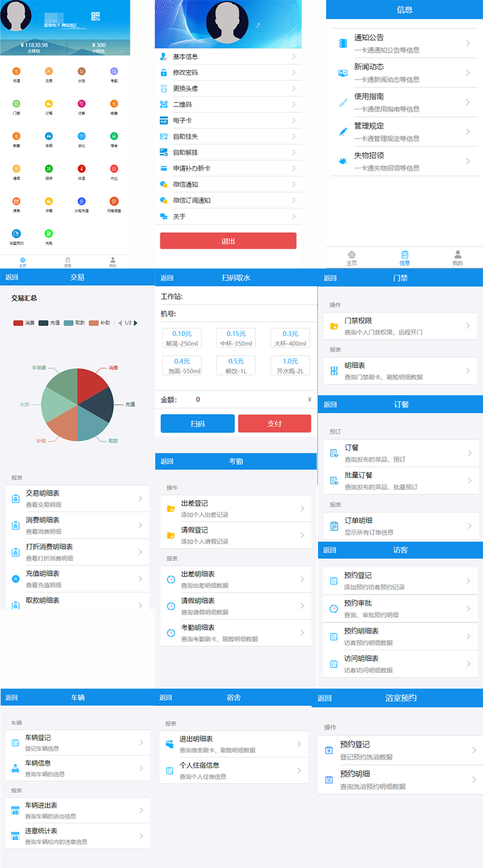Expand the 自助挂失 row chevron
The height and width of the screenshot is (868, 483).
pyautogui.click(x=294, y=137)
